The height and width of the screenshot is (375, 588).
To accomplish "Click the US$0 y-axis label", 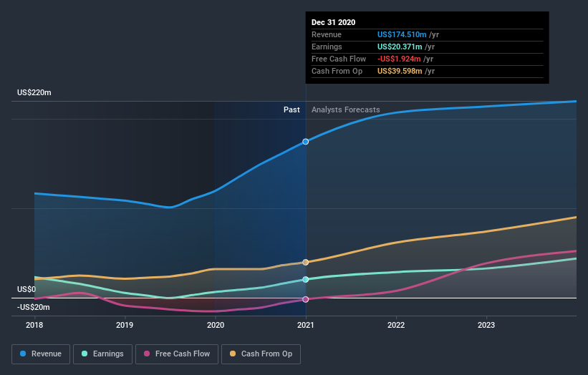I will (26, 289).
